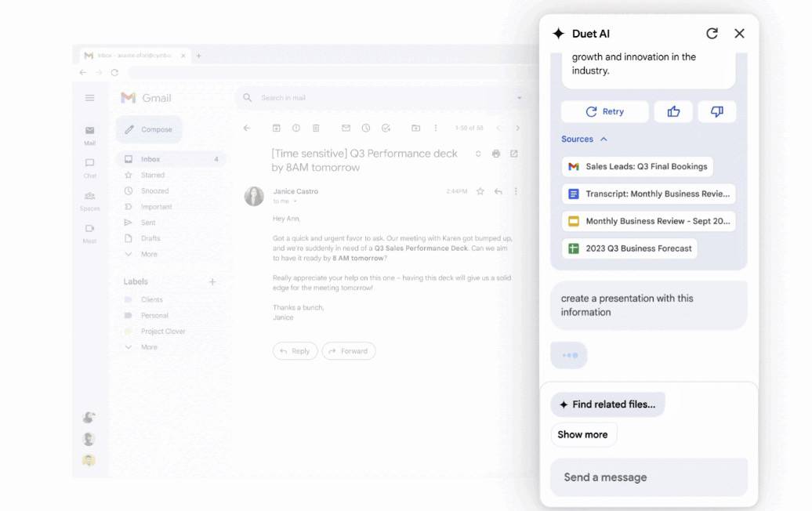Click the Show more button

(x=583, y=435)
